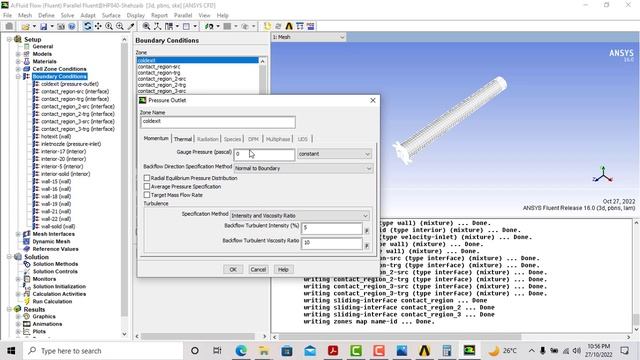Image resolution: width=640 pixels, height=360 pixels.
Task: Click the Reference Values icon in tree
Action: click(x=27, y=249)
